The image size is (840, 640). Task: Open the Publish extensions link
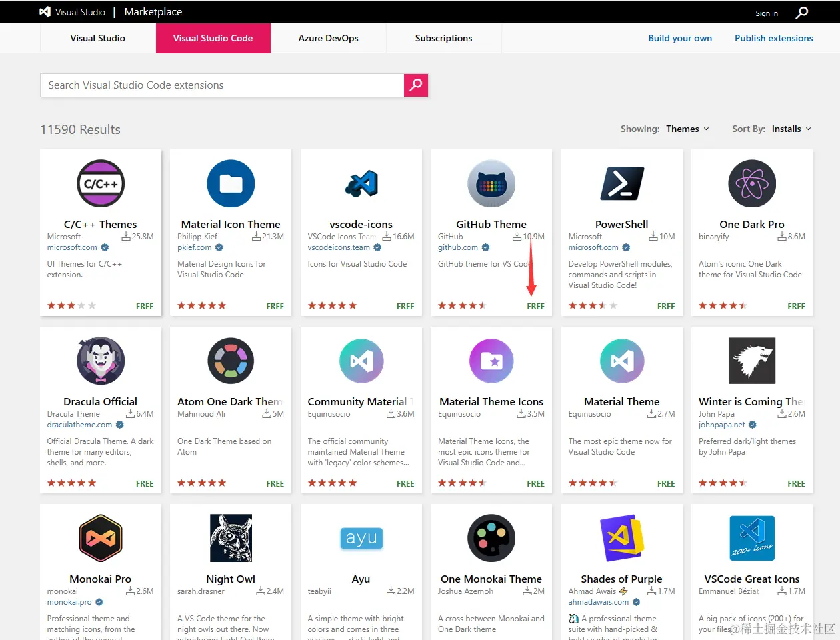point(774,38)
